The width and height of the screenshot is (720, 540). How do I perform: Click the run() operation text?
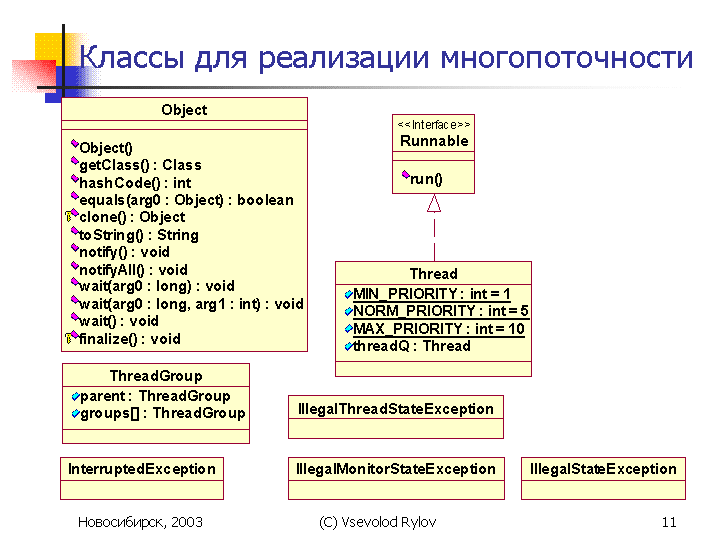tap(426, 179)
